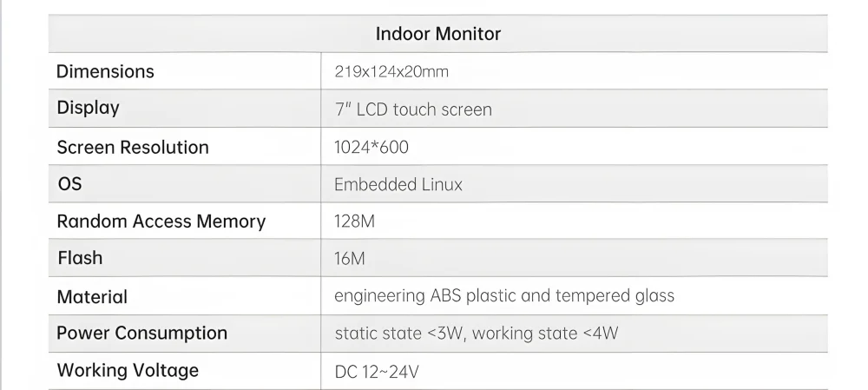The image size is (868, 390).
Task: Click the working state <4W text
Action: [545, 333]
